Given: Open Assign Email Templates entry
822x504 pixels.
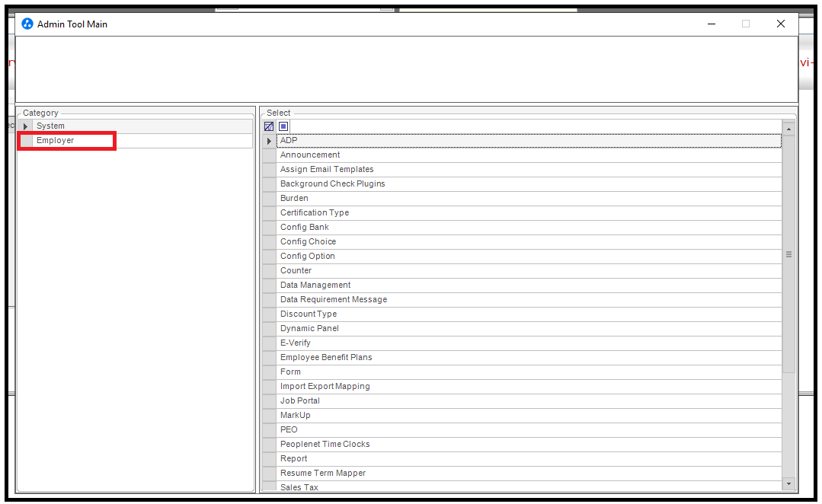Looking at the screenshot, I should point(529,169).
